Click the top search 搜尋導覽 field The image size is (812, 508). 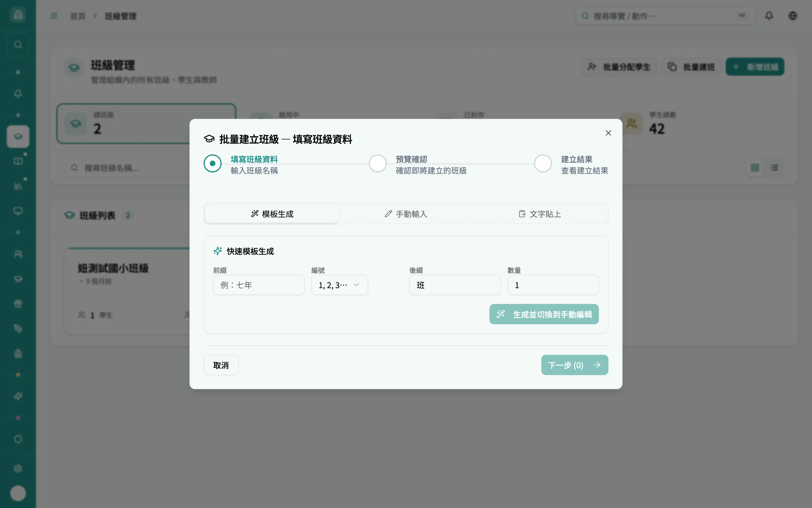(x=665, y=16)
